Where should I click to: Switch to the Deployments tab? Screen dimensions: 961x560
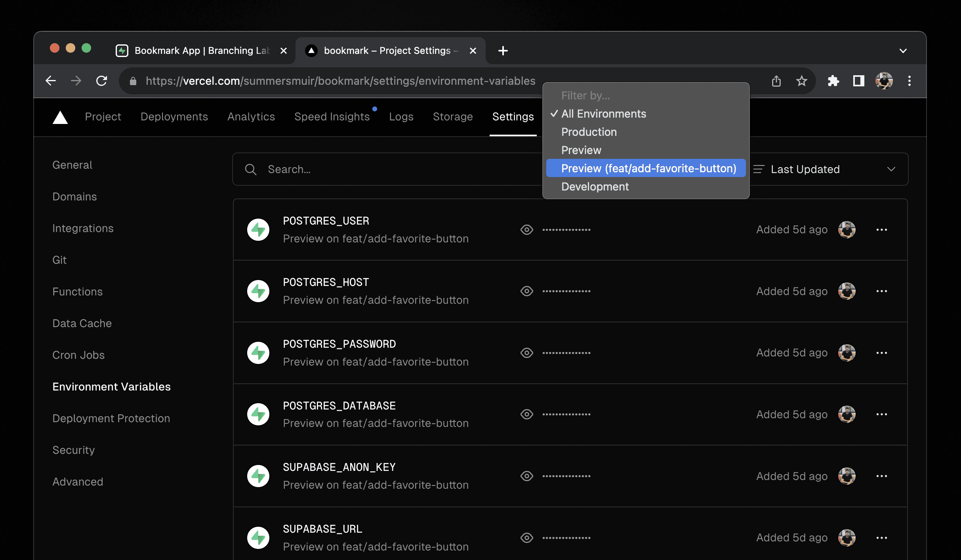click(x=174, y=116)
